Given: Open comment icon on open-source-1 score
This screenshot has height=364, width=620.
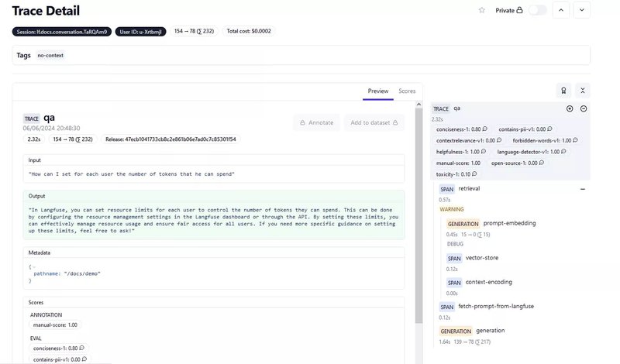Looking at the screenshot, I should (x=541, y=163).
